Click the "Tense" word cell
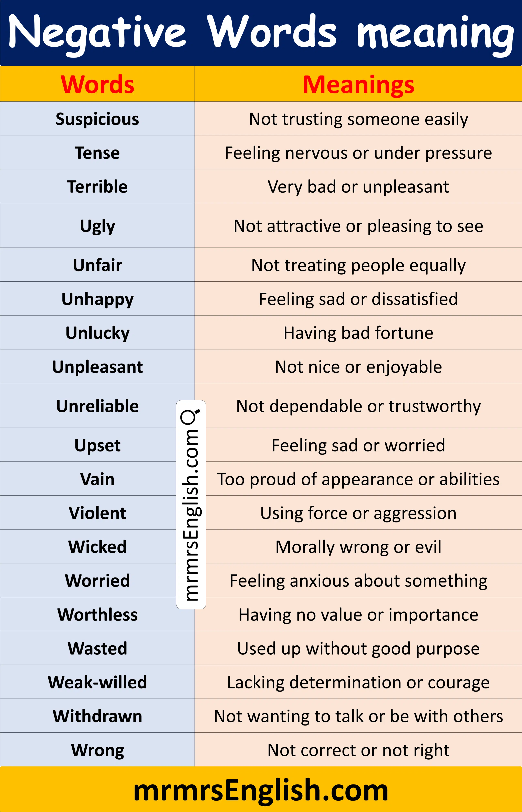This screenshot has width=522, height=812. click(97, 153)
